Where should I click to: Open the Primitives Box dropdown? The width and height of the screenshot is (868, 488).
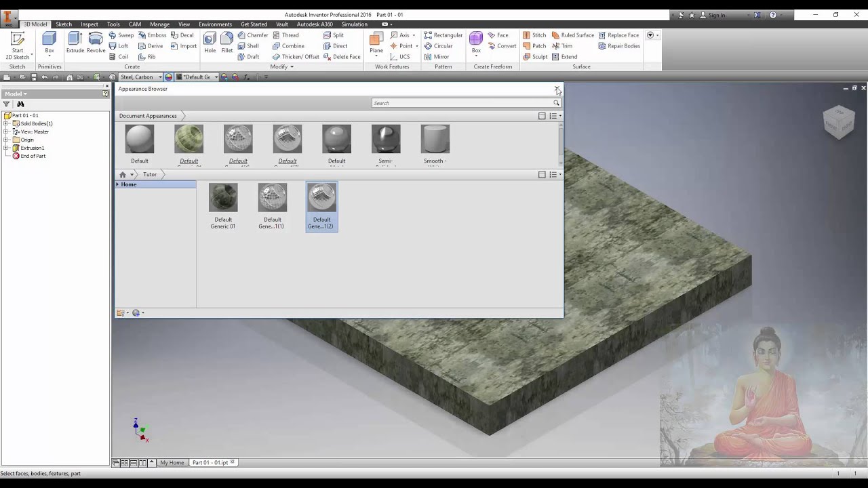coord(50,57)
